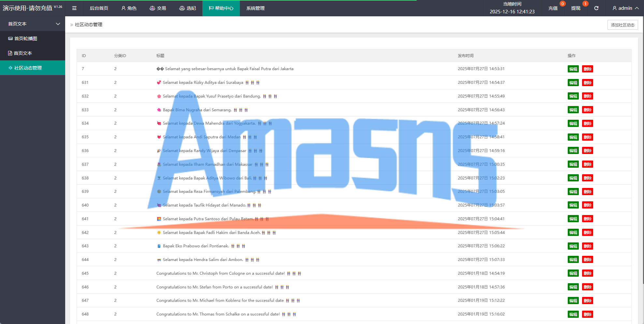Image resolution: width=644 pixels, height=324 pixels.
Task: Delete the Aditya Wibowo row 638
Action: [x=588, y=178]
